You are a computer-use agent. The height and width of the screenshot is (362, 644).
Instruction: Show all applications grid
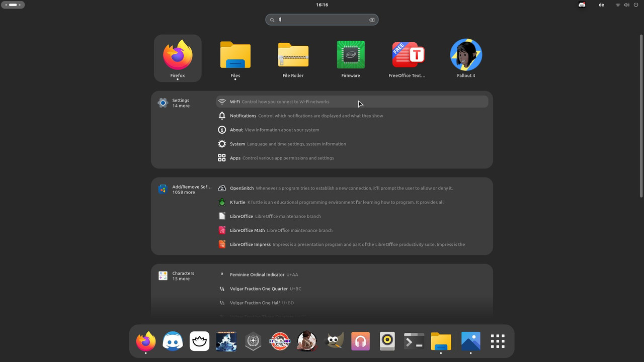click(x=498, y=341)
